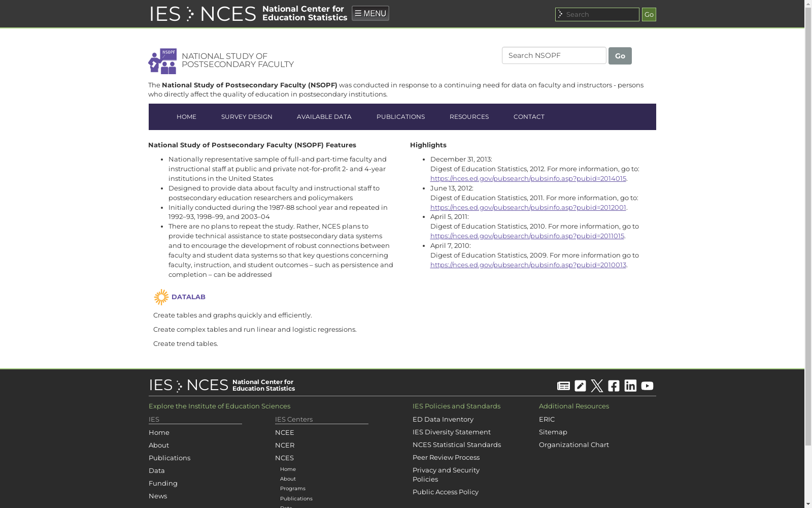Open the National Study of Postsecondary Faculty title link

pyautogui.click(x=238, y=60)
